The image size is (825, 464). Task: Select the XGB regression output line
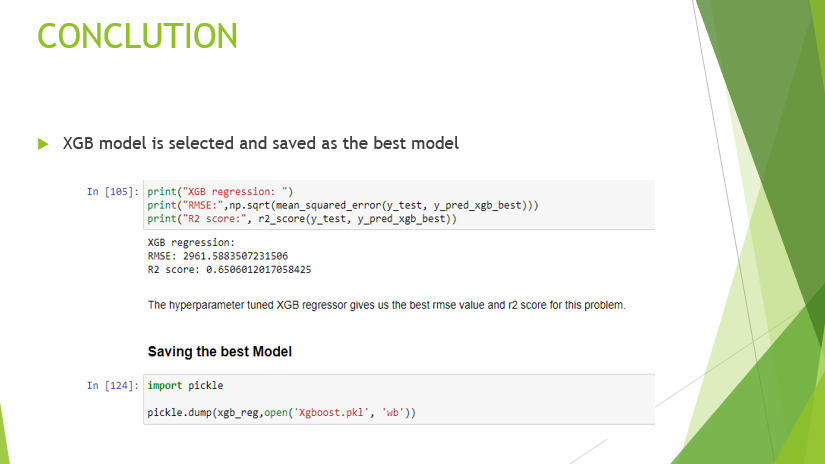point(191,243)
